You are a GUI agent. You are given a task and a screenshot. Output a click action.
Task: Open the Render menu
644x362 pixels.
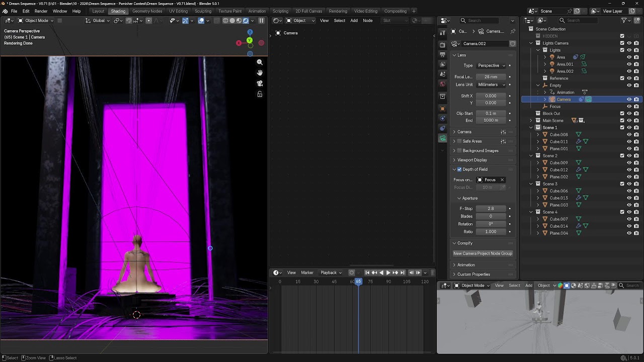[x=41, y=11]
